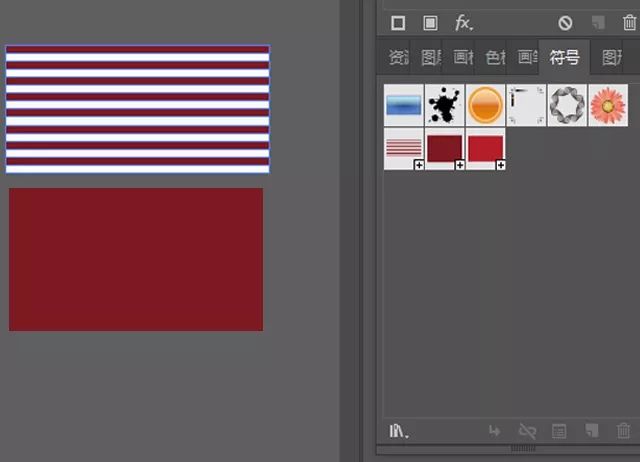Pick the pink gerbera flower symbol
640x462 pixels.
(607, 105)
